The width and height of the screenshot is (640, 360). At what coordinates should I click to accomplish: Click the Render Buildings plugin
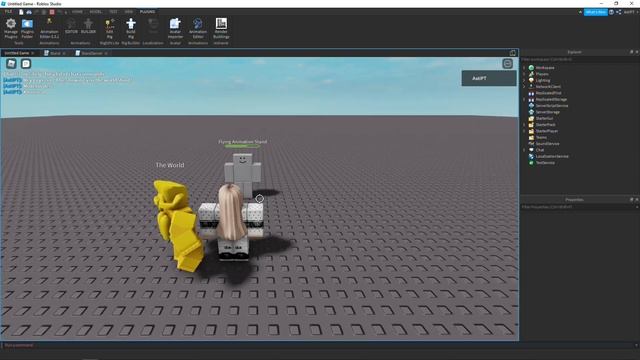tap(221, 28)
